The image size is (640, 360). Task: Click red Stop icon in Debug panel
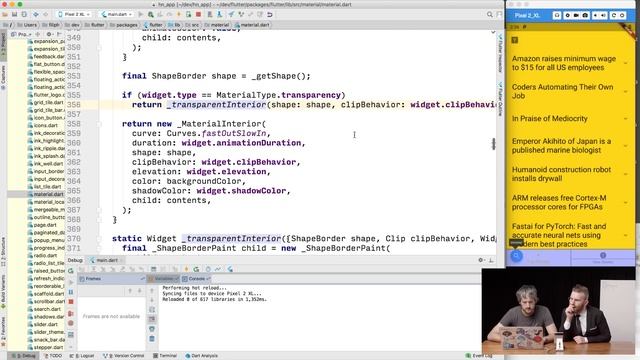click(71, 302)
